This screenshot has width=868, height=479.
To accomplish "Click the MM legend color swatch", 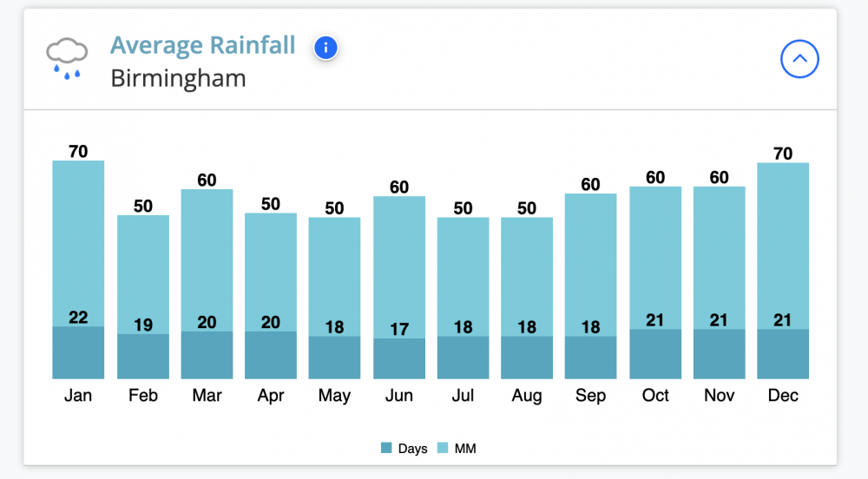I will [x=443, y=448].
